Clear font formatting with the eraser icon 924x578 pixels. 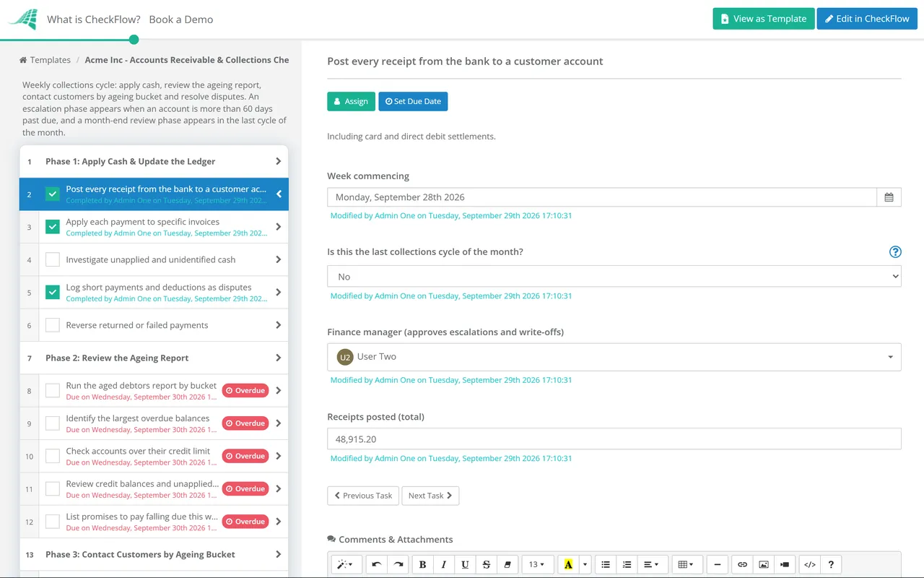tap(507, 565)
